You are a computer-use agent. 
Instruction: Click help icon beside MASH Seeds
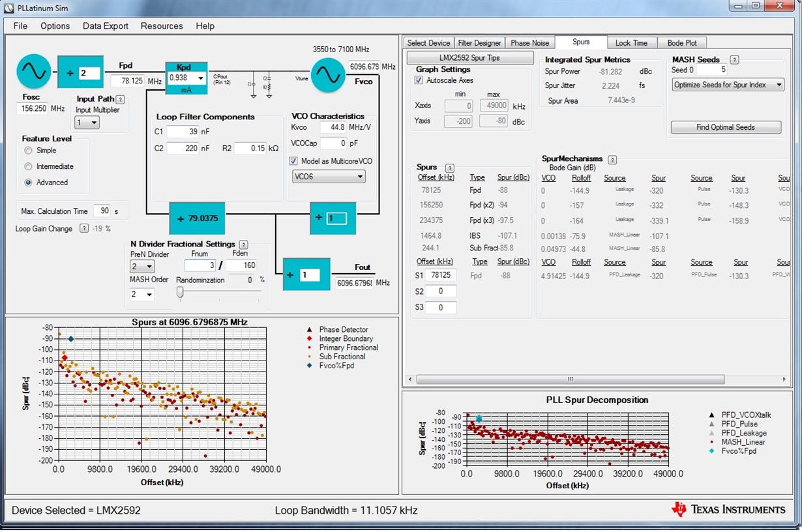coord(734,60)
